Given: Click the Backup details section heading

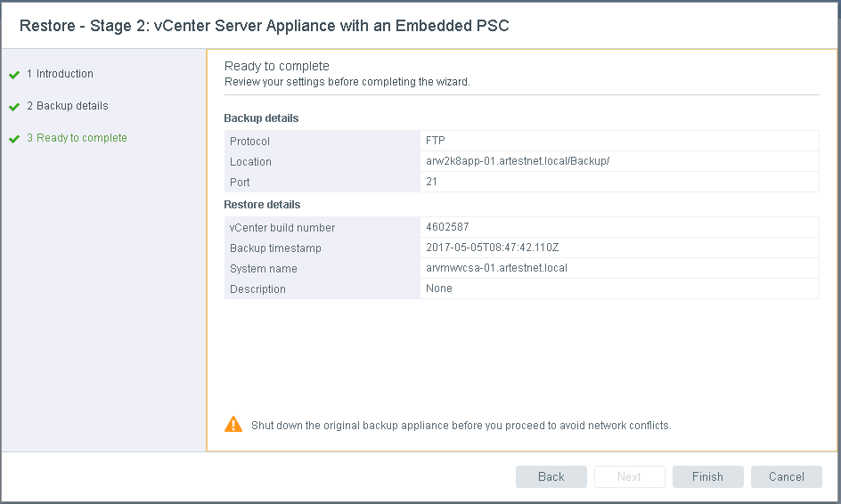Looking at the screenshot, I should click(261, 118).
